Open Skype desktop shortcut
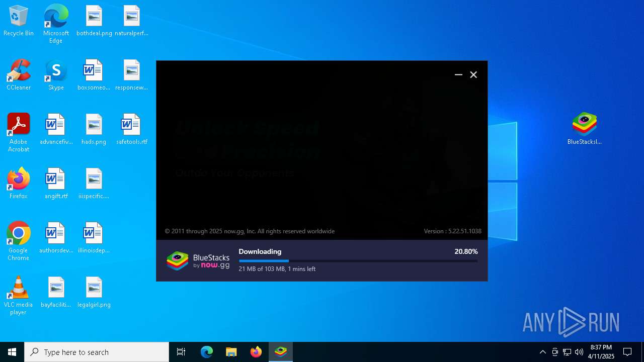Screen dimensions: 644x362 point(56,75)
